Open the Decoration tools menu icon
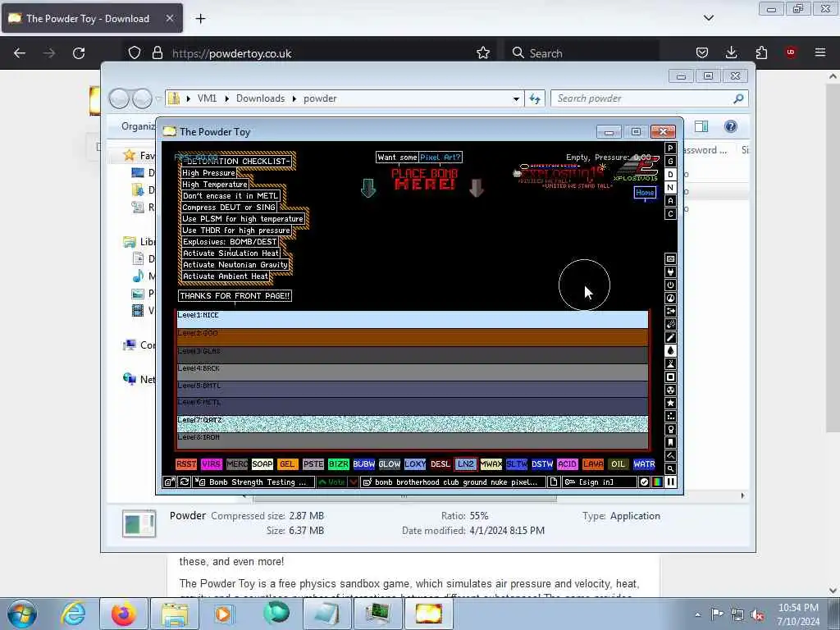This screenshot has width=840, height=630. pos(670,456)
